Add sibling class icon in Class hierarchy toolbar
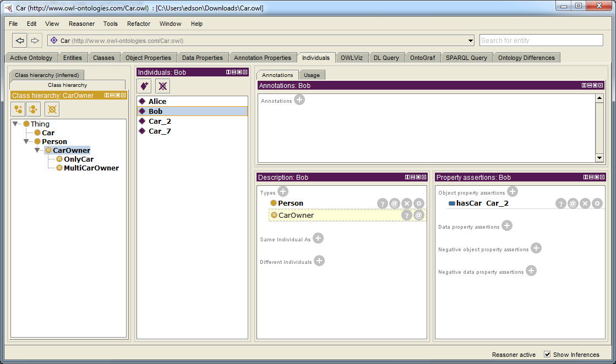 tap(34, 109)
